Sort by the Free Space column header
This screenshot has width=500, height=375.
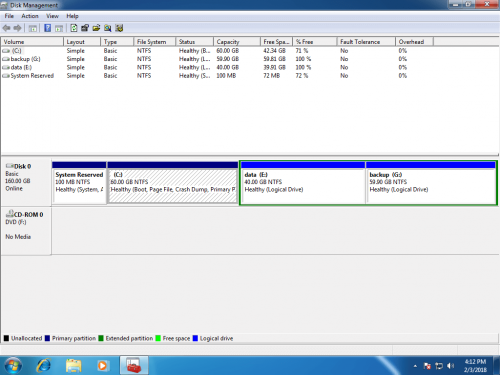click(276, 42)
